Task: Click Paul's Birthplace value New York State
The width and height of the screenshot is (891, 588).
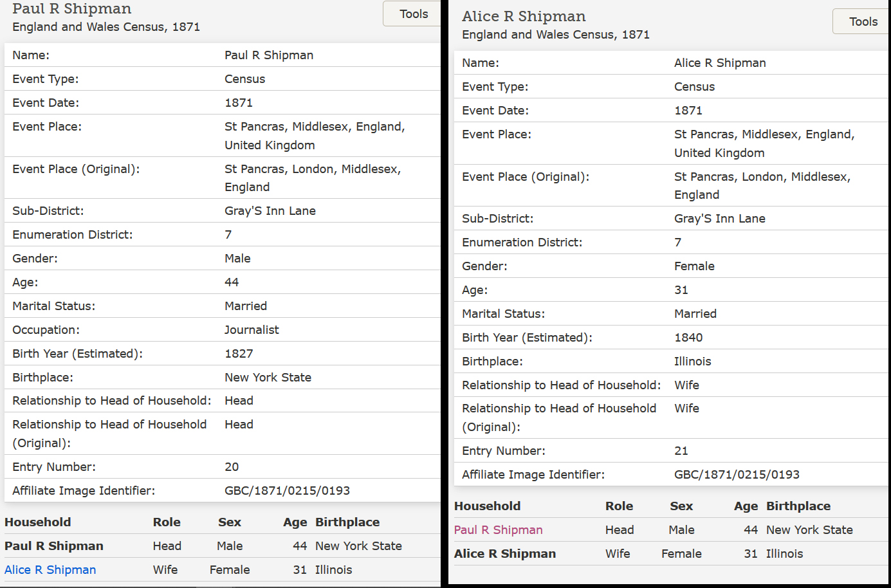Action: [x=268, y=378]
